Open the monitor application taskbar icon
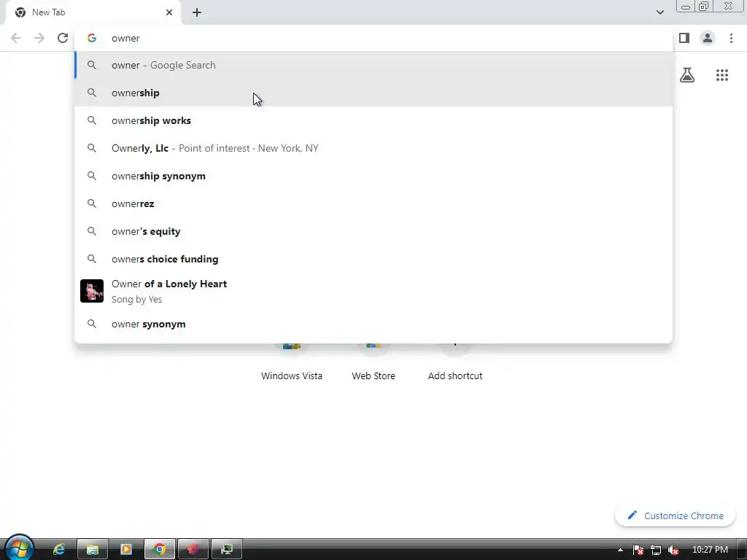The width and height of the screenshot is (747, 560). point(227,550)
